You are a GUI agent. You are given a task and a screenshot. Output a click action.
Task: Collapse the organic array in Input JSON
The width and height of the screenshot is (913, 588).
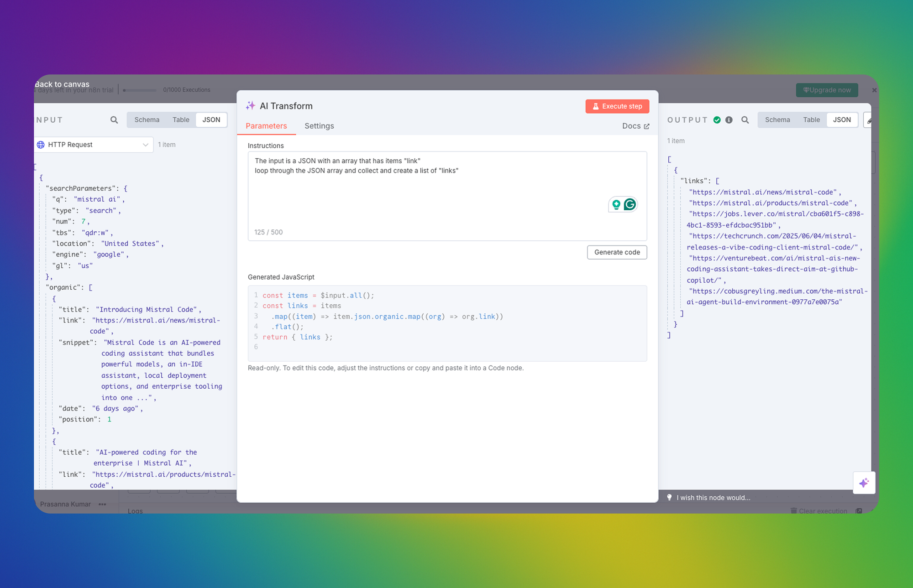pyautogui.click(x=90, y=287)
